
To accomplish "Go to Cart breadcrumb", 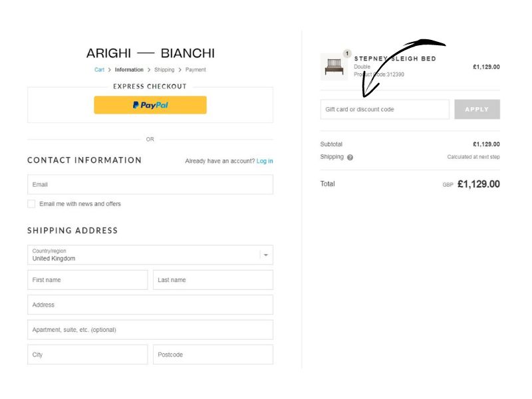I will coord(99,70).
